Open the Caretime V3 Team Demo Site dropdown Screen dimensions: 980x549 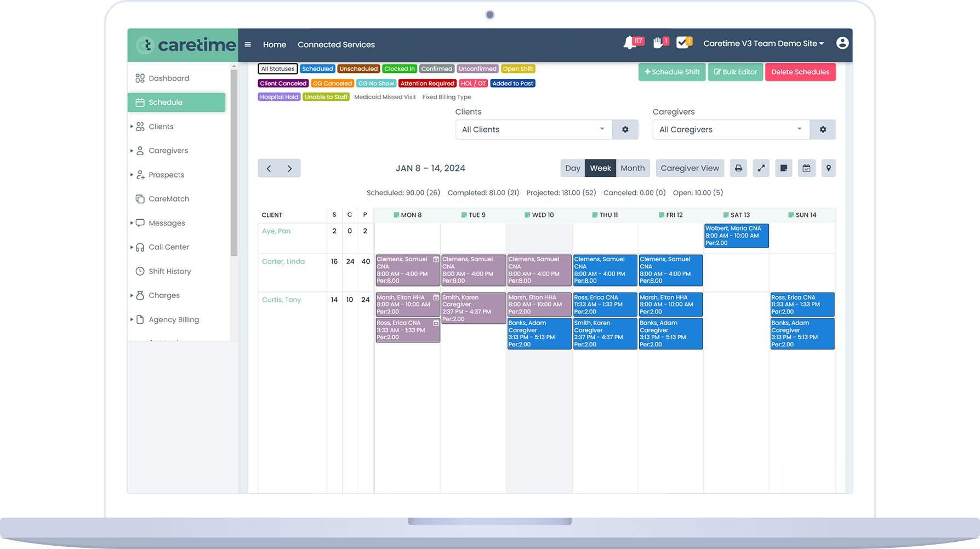763,43
